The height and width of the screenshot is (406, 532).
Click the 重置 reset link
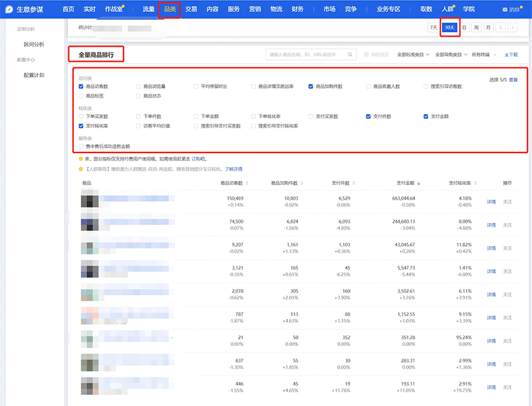pyautogui.click(x=513, y=79)
